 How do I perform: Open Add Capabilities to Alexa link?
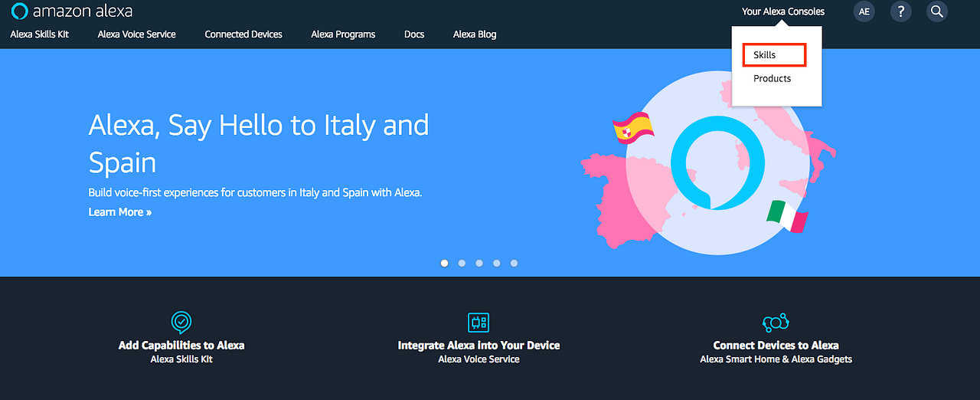(x=181, y=346)
